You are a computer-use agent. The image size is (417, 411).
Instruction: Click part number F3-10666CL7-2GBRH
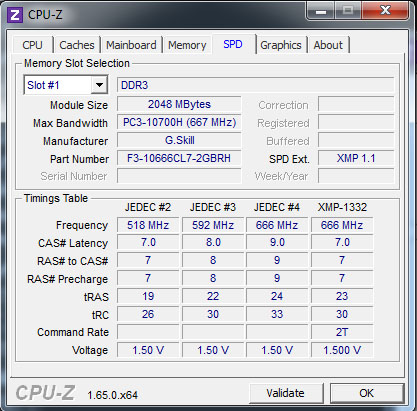[179, 158]
